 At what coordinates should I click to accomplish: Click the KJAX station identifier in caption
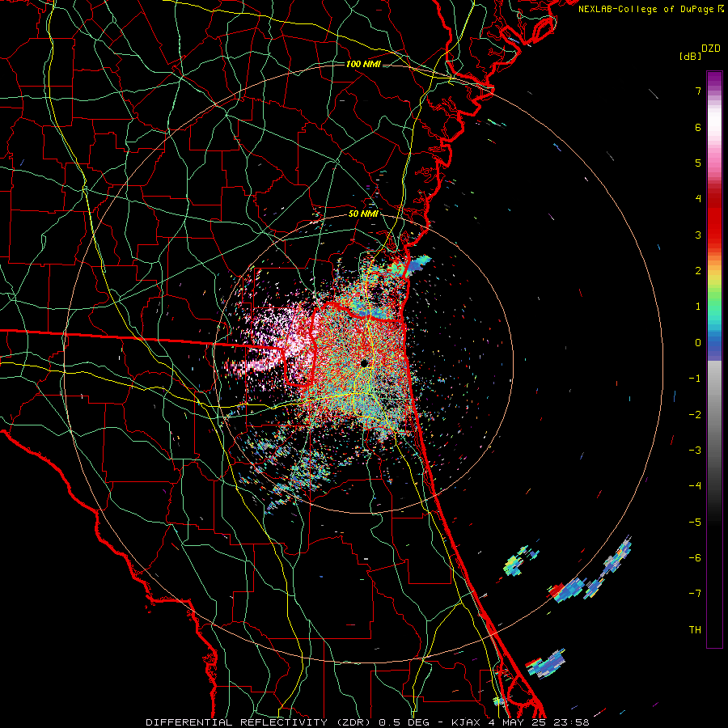click(466, 722)
